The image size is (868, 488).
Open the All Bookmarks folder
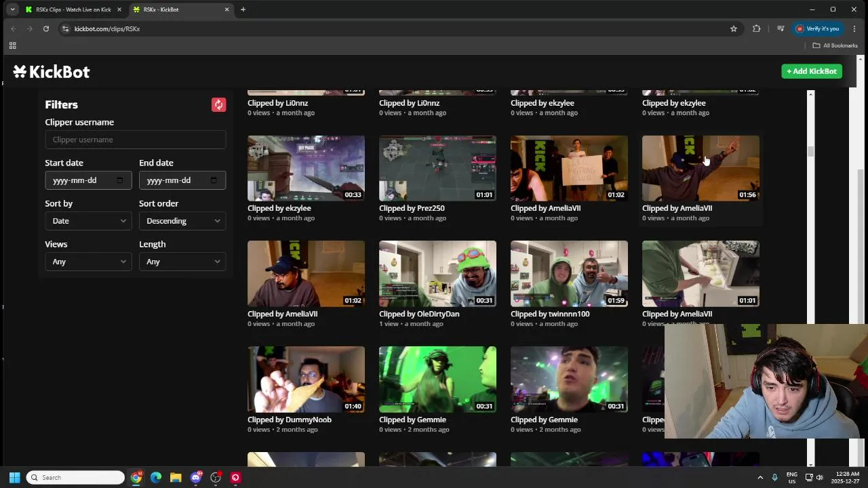tap(835, 45)
